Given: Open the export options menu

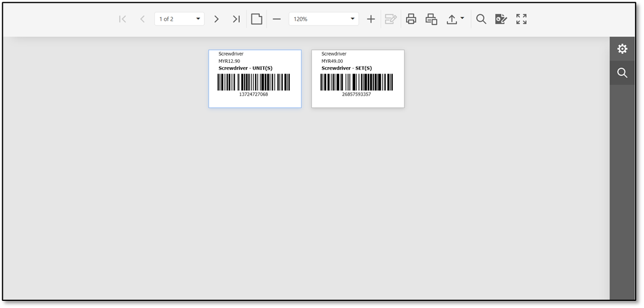Looking at the screenshot, I should pos(455,19).
